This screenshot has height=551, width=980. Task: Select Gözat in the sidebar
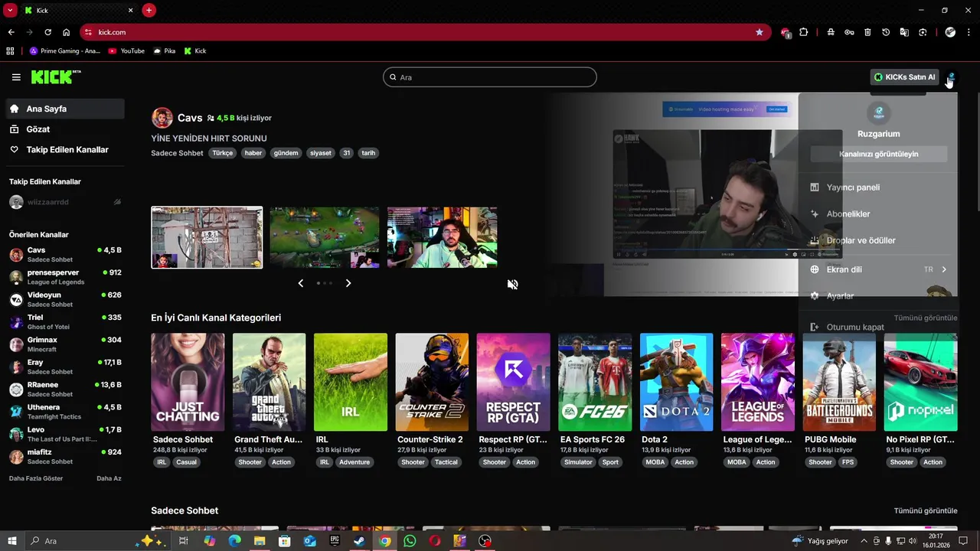[x=65, y=129]
